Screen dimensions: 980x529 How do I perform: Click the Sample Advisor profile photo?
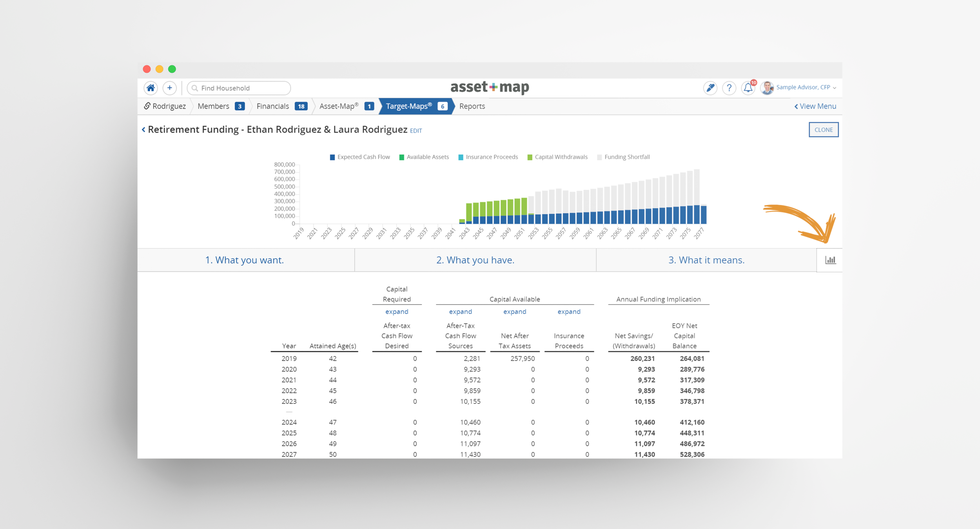tap(767, 88)
